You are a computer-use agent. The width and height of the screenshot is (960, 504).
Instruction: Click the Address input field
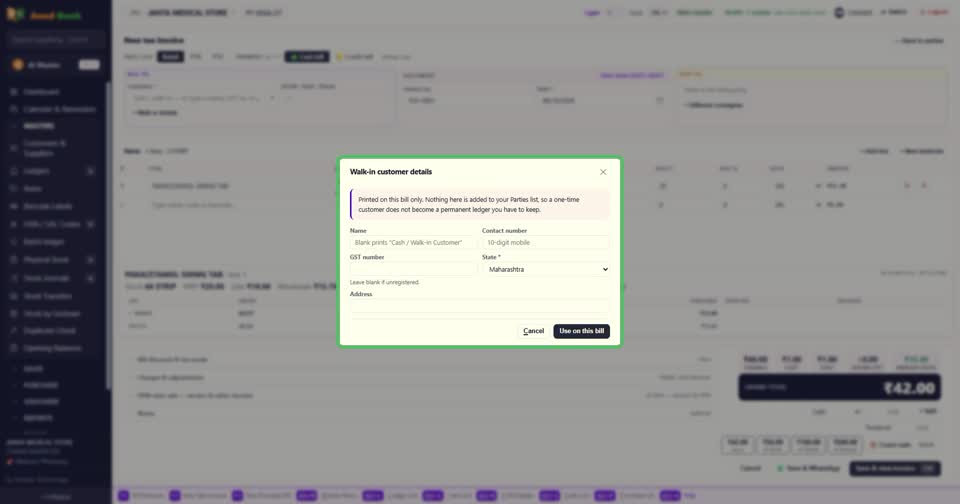coord(479,306)
